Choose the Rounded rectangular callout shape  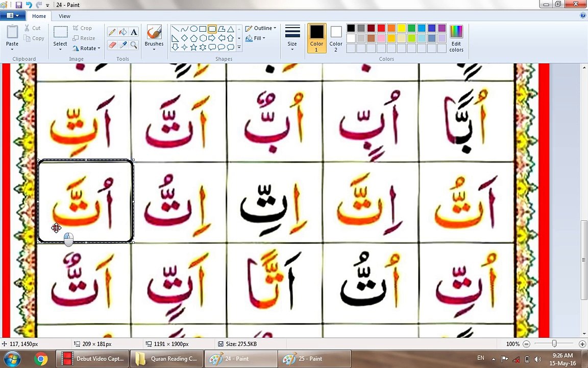(x=212, y=47)
